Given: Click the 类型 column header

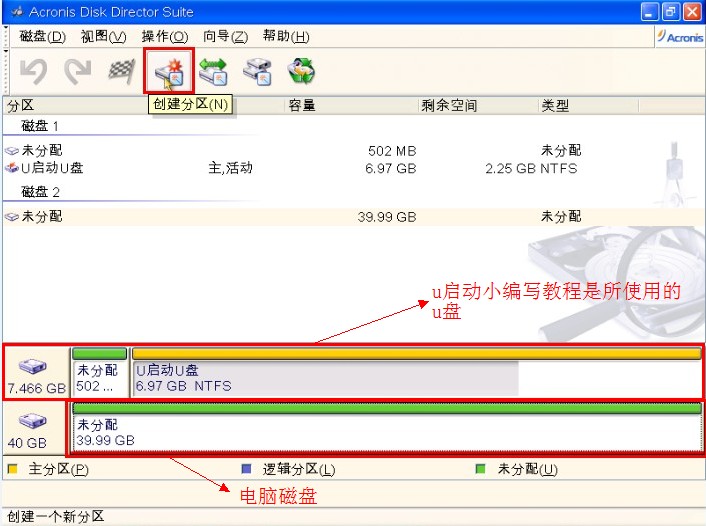Looking at the screenshot, I should coord(555,106).
